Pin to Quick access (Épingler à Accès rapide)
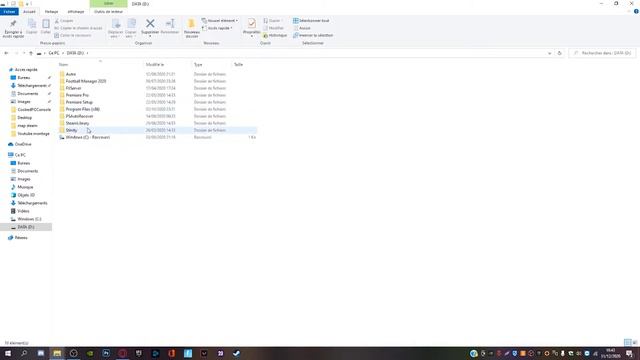Image resolution: width=640 pixels, height=360 pixels. (x=13, y=28)
